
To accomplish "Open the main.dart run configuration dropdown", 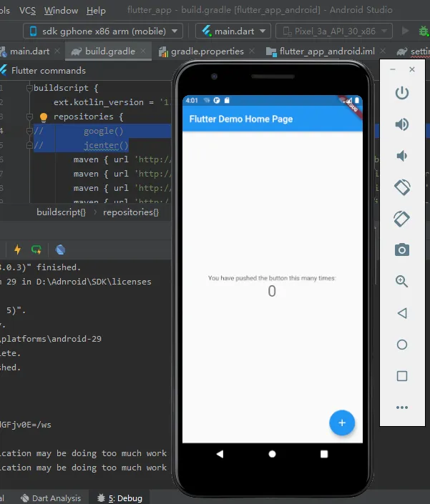I will click(x=233, y=31).
